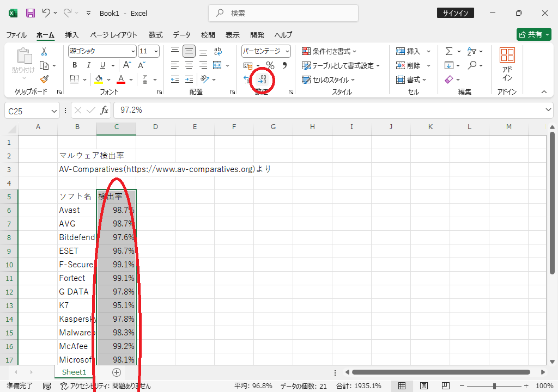Image resolution: width=558 pixels, height=392 pixels.
Task: Open the ファイル tab
Action: (16, 35)
